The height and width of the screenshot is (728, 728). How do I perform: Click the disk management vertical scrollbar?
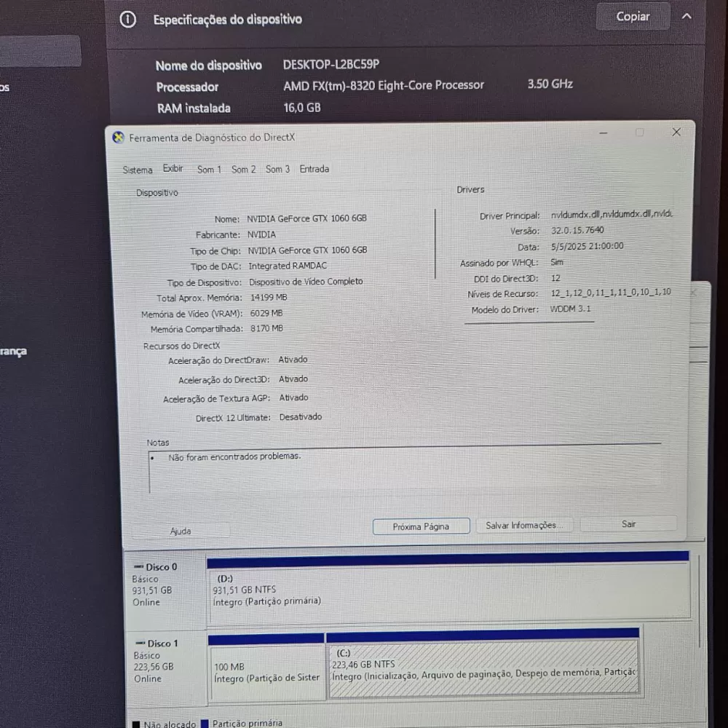pos(699,601)
